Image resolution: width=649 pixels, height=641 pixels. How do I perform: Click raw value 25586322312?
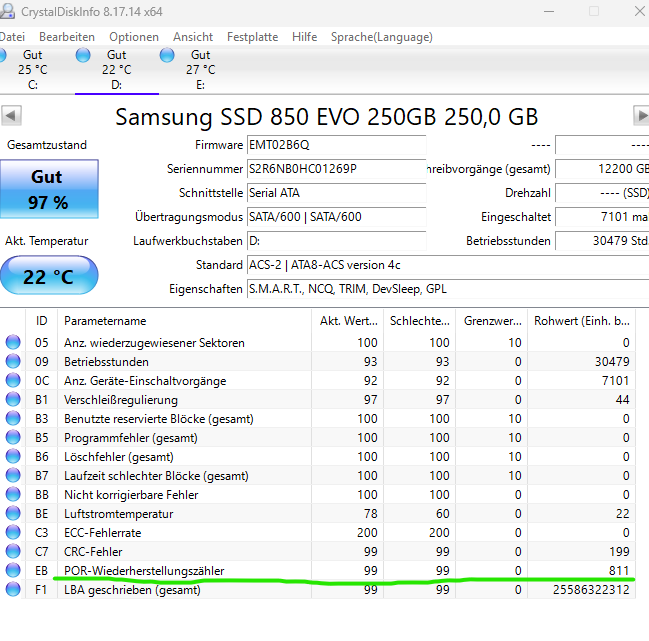(x=591, y=589)
